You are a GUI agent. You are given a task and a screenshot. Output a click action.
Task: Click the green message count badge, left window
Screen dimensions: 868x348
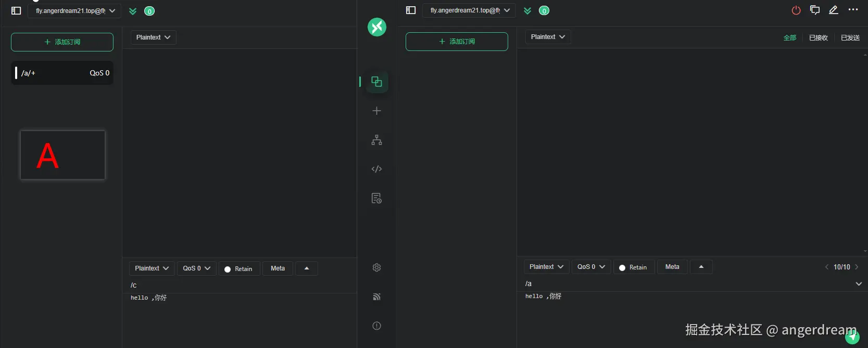[x=149, y=11]
